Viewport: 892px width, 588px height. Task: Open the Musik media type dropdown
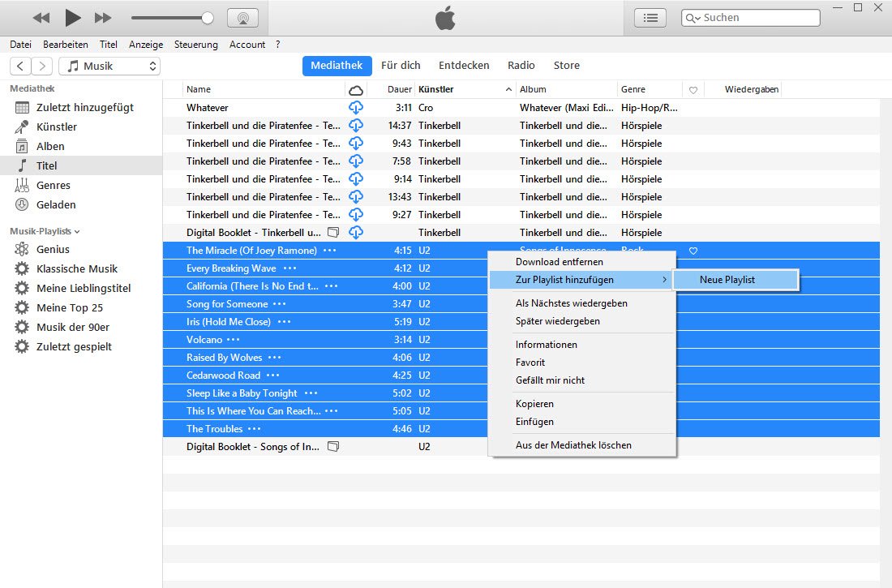(109, 66)
